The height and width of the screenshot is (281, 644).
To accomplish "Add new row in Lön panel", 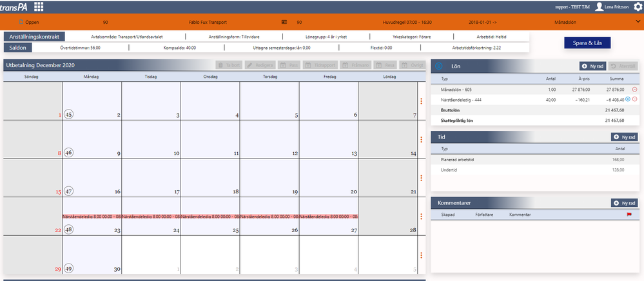I will coord(592,66).
